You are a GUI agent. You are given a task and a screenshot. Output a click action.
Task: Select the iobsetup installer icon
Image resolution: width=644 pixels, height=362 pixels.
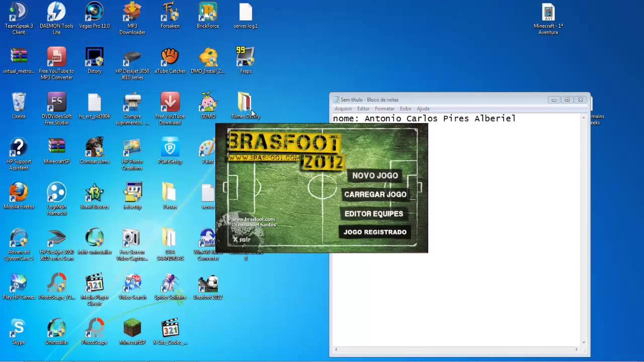click(132, 197)
